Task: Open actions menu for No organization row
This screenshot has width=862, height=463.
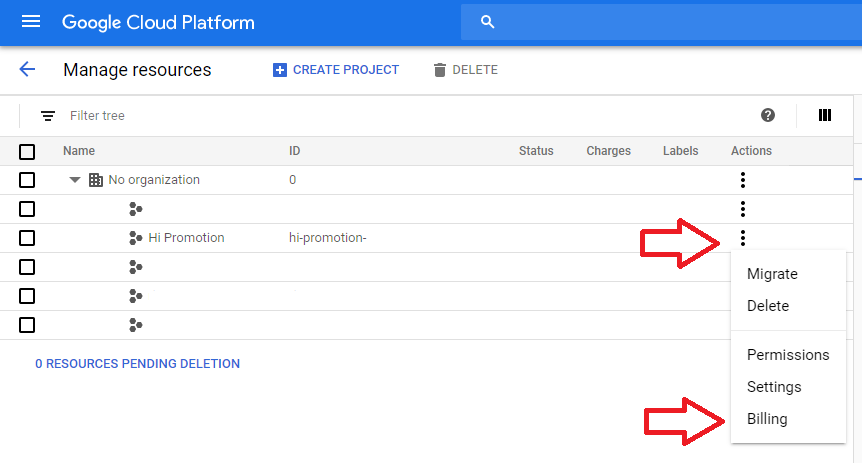Action: [743, 180]
